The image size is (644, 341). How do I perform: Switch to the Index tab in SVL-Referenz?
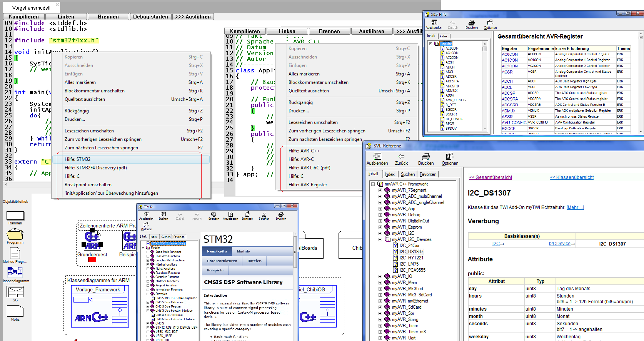click(x=390, y=174)
